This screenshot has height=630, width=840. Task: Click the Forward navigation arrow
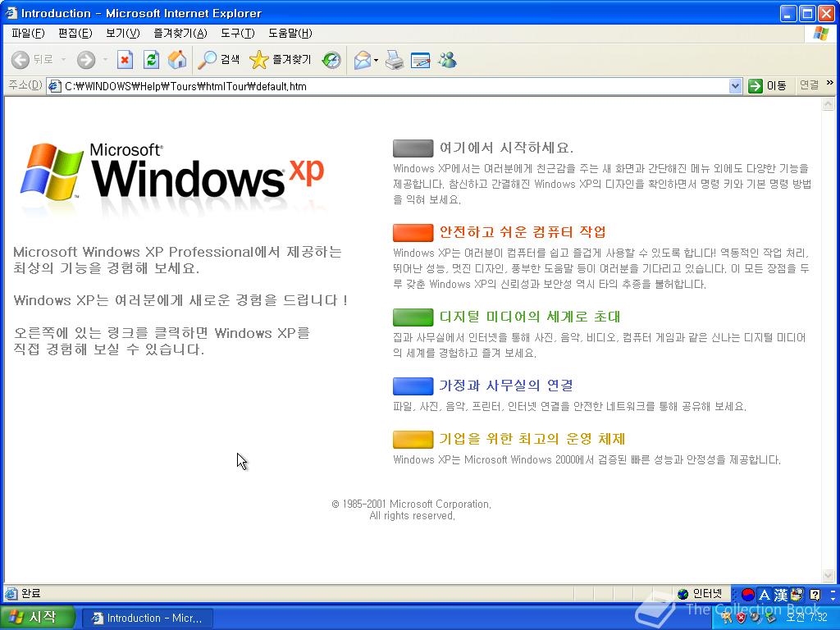pyautogui.click(x=85, y=60)
